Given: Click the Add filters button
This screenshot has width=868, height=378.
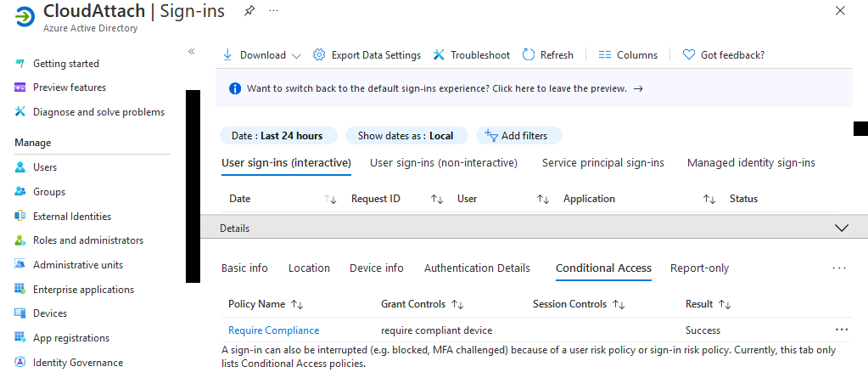Looking at the screenshot, I should (x=518, y=136).
